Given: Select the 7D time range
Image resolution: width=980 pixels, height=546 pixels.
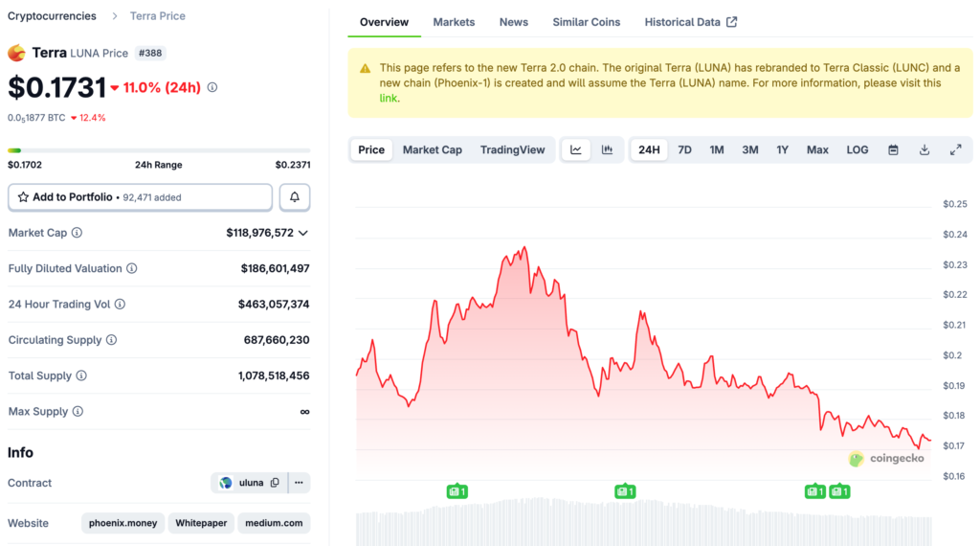Looking at the screenshot, I should click(x=684, y=150).
